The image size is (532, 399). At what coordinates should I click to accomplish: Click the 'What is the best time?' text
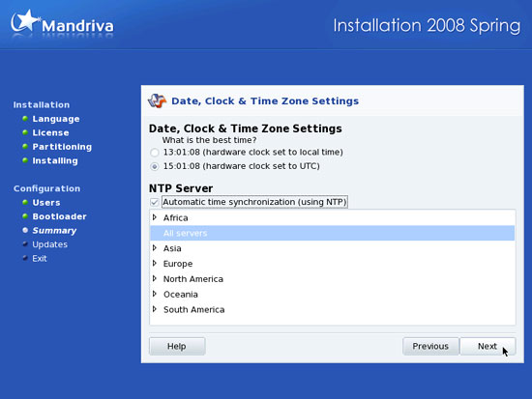coord(209,140)
